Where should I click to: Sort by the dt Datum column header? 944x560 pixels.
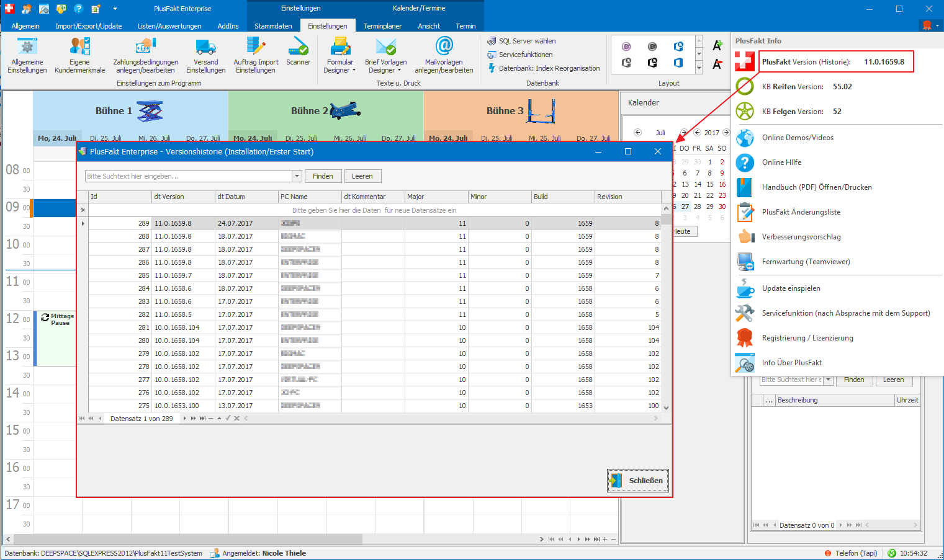point(246,197)
